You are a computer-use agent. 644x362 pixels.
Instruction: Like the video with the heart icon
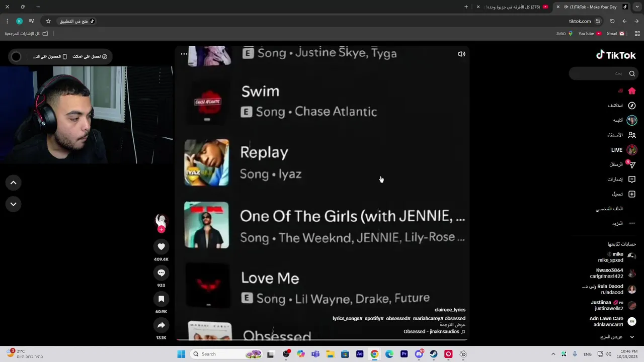click(161, 246)
